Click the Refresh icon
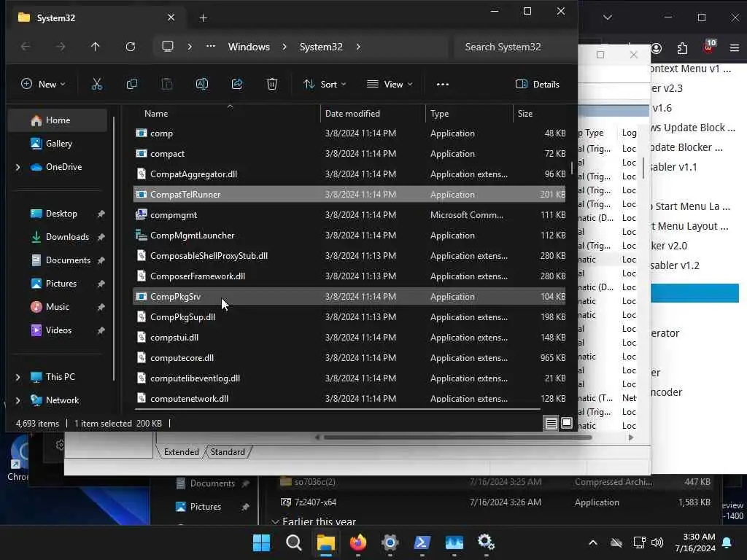The height and width of the screenshot is (560, 747). [130, 47]
